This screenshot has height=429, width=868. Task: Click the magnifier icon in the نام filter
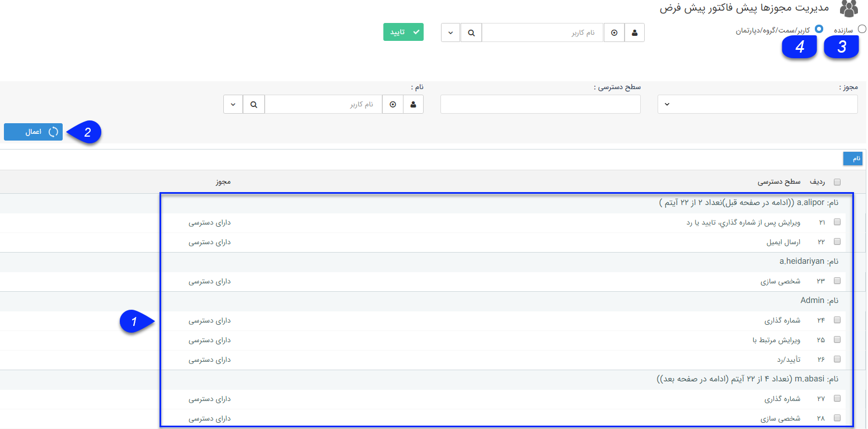(x=254, y=104)
